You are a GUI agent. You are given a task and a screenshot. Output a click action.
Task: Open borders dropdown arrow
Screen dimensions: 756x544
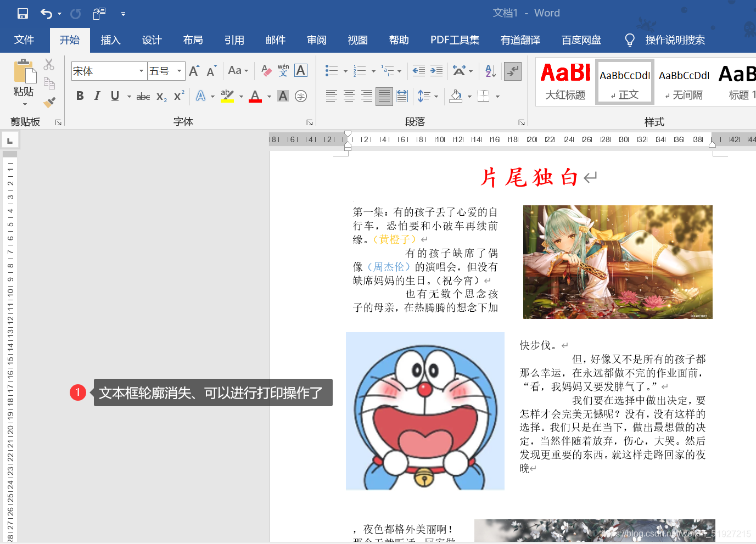497,97
